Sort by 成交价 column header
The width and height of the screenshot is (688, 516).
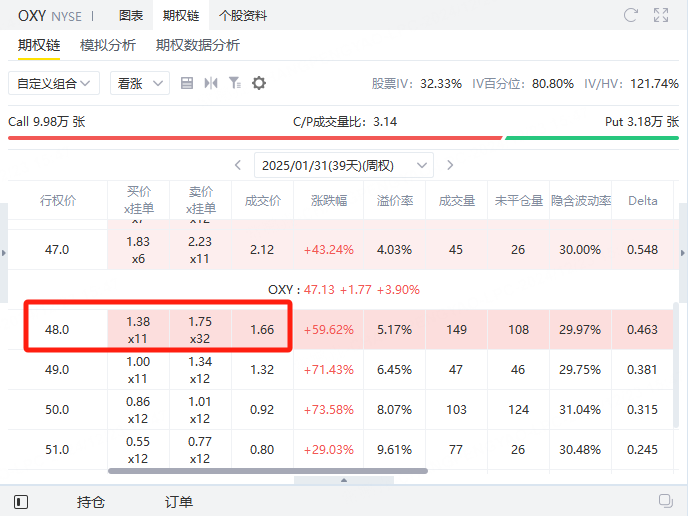tap(262, 201)
